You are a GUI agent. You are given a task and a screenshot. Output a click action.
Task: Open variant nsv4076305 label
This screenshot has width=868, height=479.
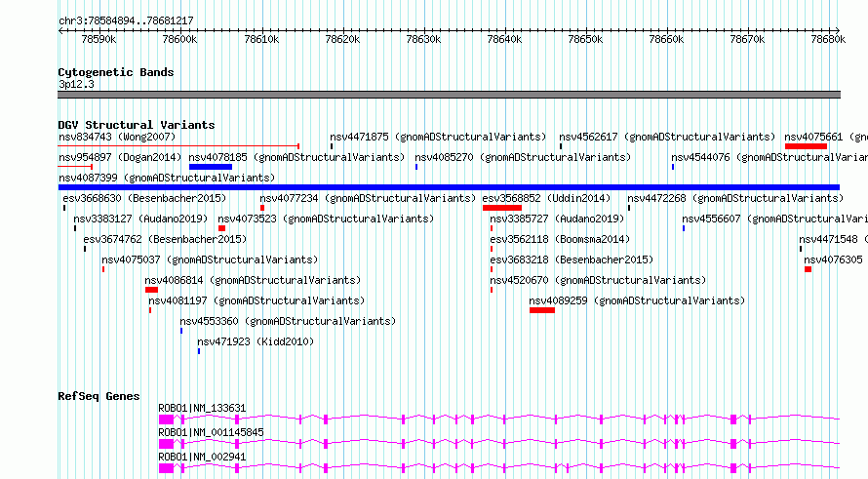[x=833, y=259]
